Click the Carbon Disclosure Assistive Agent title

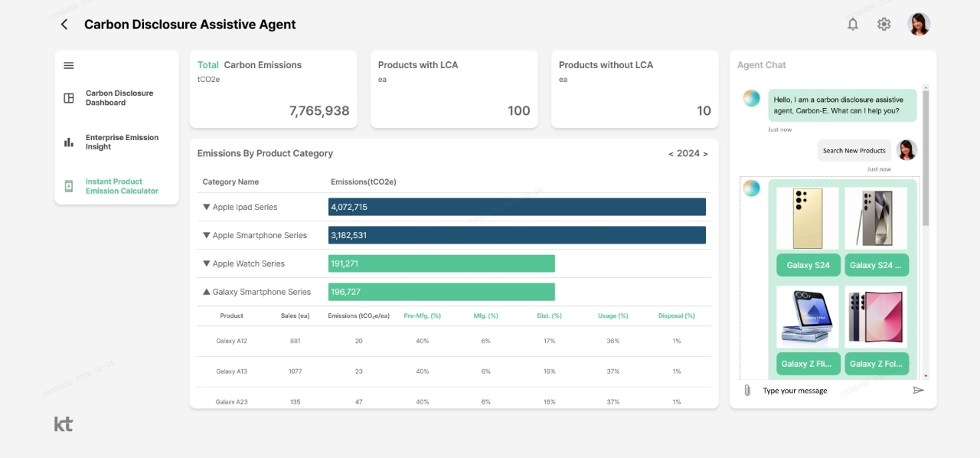(190, 25)
